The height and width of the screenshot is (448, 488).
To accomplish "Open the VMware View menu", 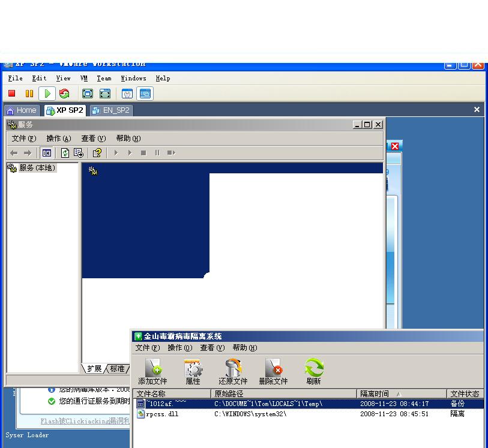I will (x=63, y=79).
